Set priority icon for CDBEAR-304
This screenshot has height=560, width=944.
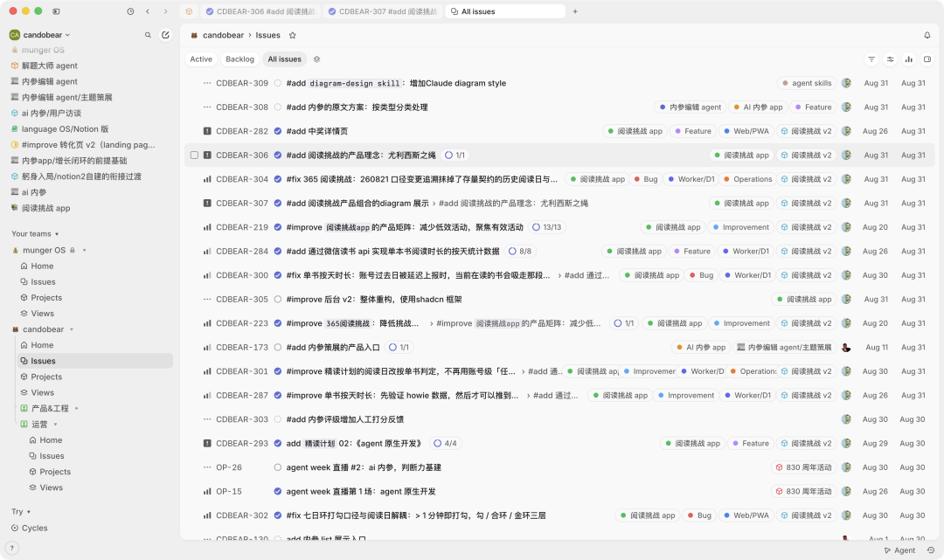pyautogui.click(x=207, y=179)
